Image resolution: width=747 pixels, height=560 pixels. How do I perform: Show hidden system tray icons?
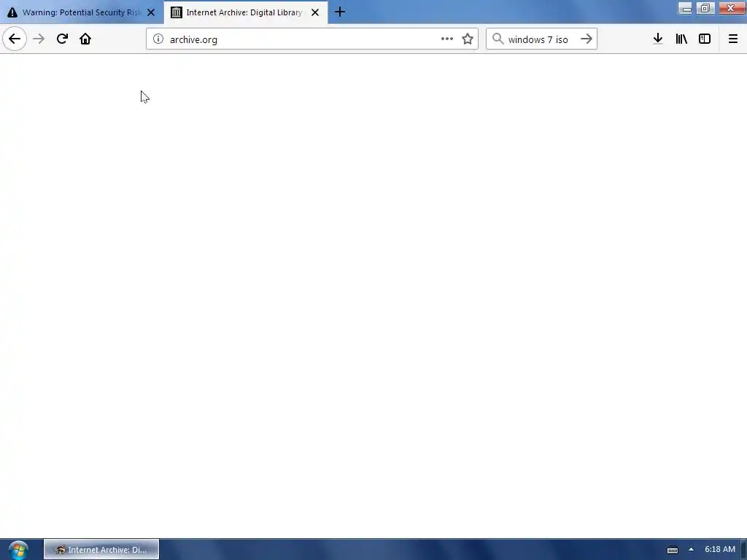(691, 550)
